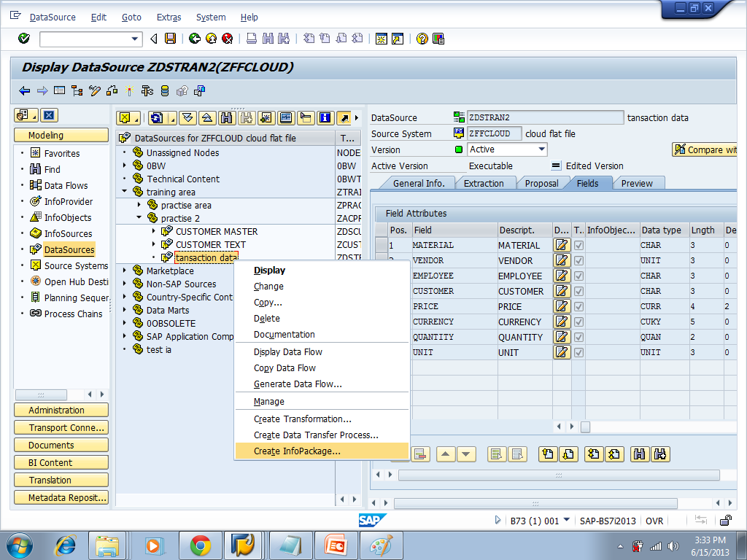Collapse the training area node
The width and height of the screenshot is (747, 560).
click(x=125, y=192)
